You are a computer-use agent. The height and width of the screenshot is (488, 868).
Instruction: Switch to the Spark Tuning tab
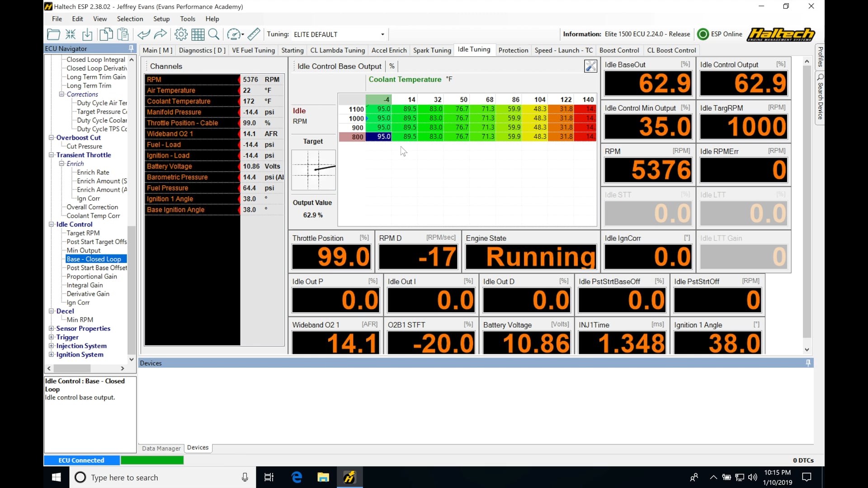click(x=432, y=50)
